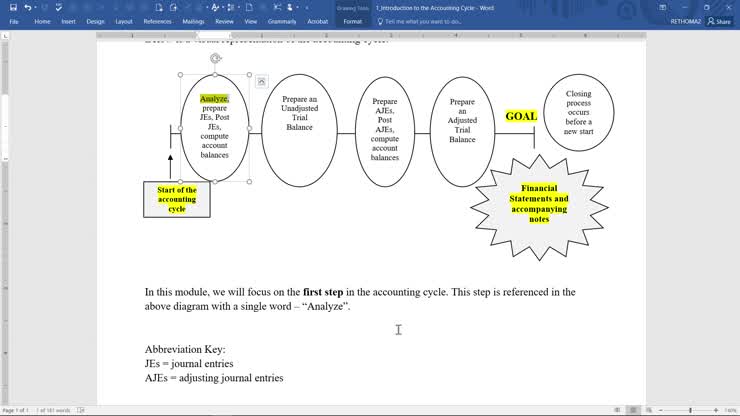Click the text styles 'A' icon
Screen dimensions: 740x416
click(x=215, y=8)
